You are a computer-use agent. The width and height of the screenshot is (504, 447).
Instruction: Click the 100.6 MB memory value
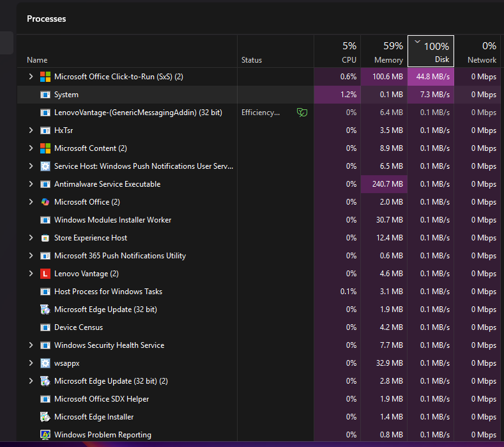coord(388,77)
